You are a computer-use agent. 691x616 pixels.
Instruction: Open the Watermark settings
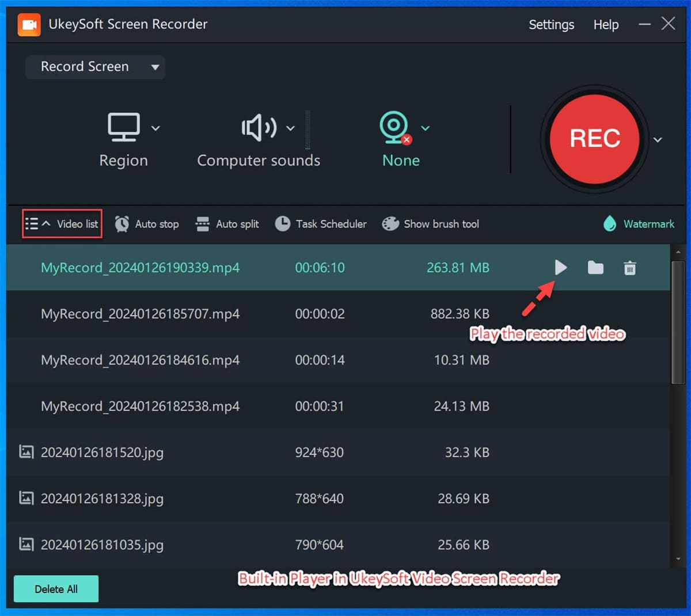point(639,224)
